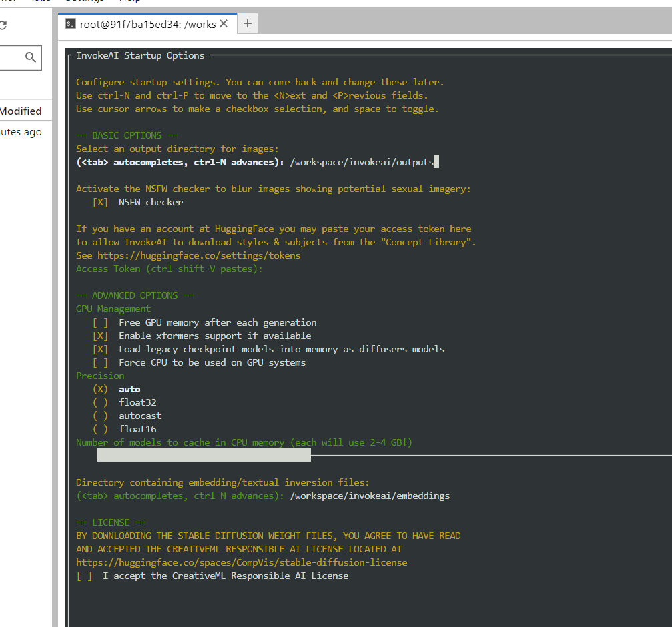Click the output directory path field
This screenshot has width=672, height=627.
pyautogui.click(x=364, y=162)
